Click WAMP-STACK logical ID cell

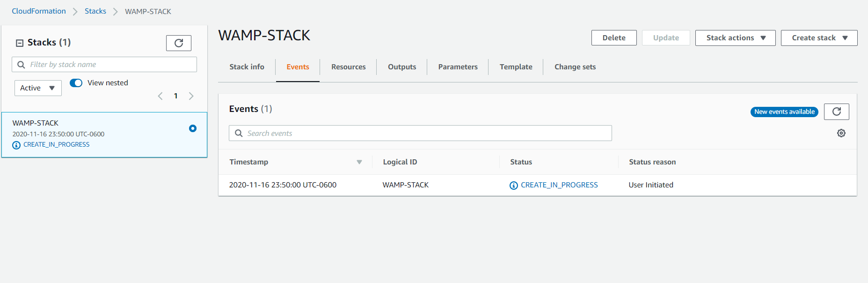pos(406,185)
